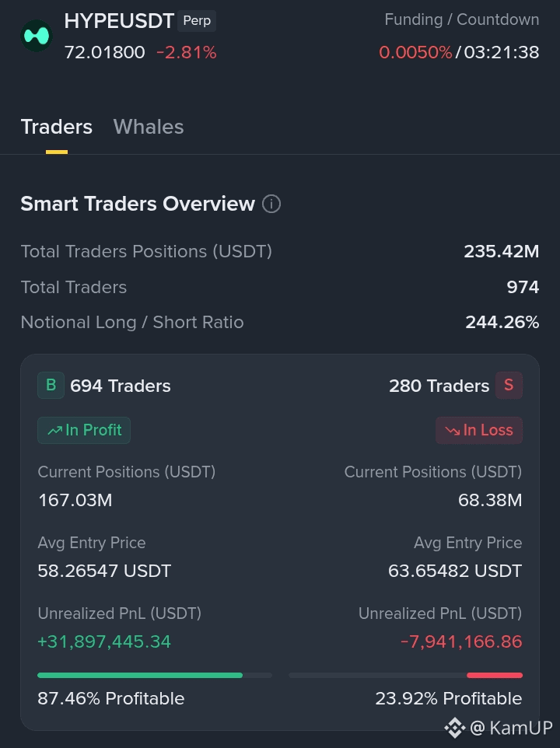
Task: Click the +31,897,445.34 unrealized PnL value
Action: (104, 641)
